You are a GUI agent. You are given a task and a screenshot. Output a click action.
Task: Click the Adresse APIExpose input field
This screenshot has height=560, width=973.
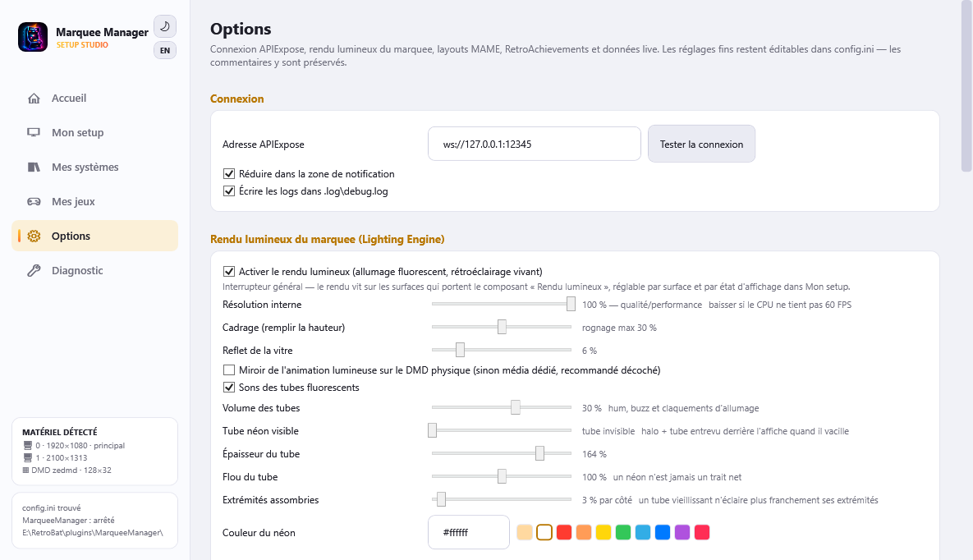pyautogui.click(x=535, y=144)
